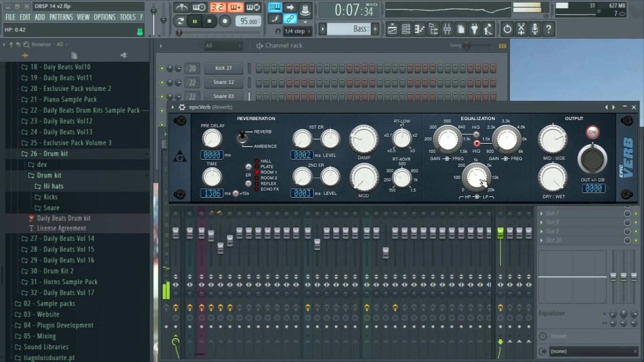Click the MID : SIDE output knob

point(552,139)
